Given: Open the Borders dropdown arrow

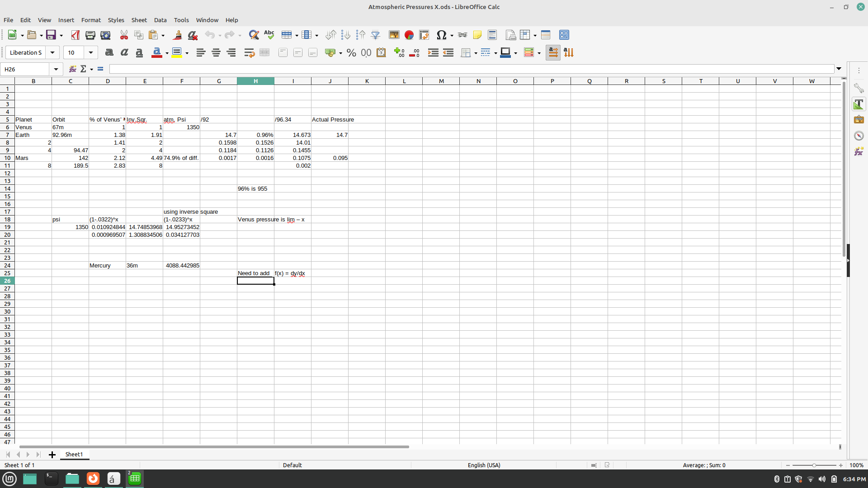Looking at the screenshot, I should (x=476, y=53).
